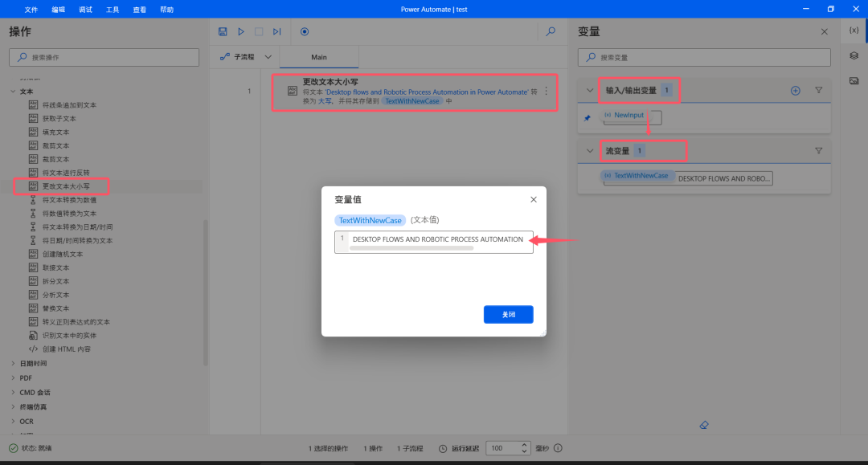
Task: Expand the OCR action group
Action: pyautogui.click(x=14, y=421)
